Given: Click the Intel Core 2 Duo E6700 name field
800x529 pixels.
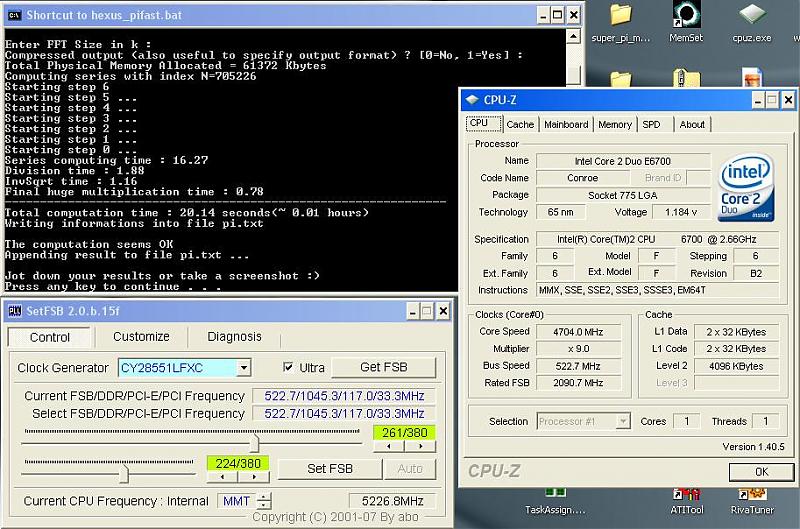Looking at the screenshot, I should pos(623,161).
